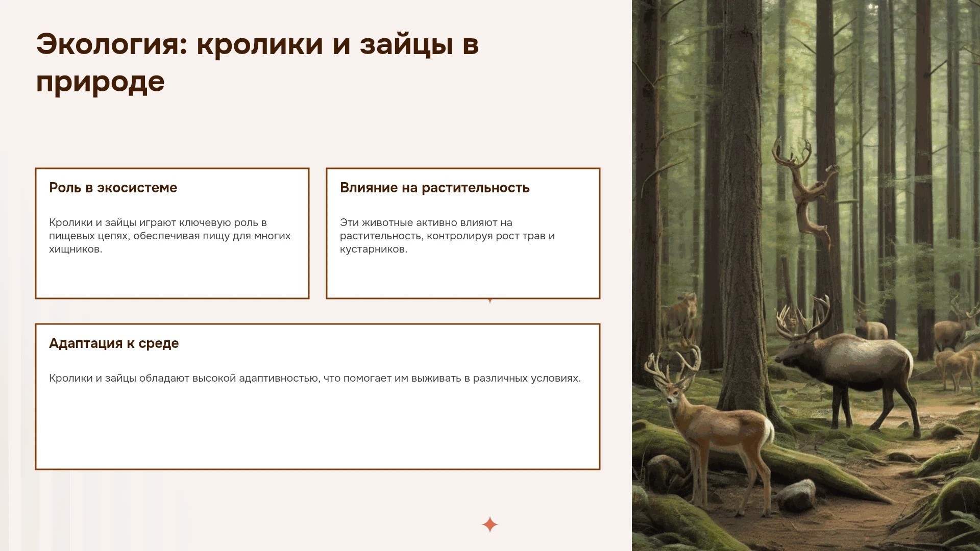Click the sentence about высокой адаптивностью
The width and height of the screenshot is (980, 551).
315,378
